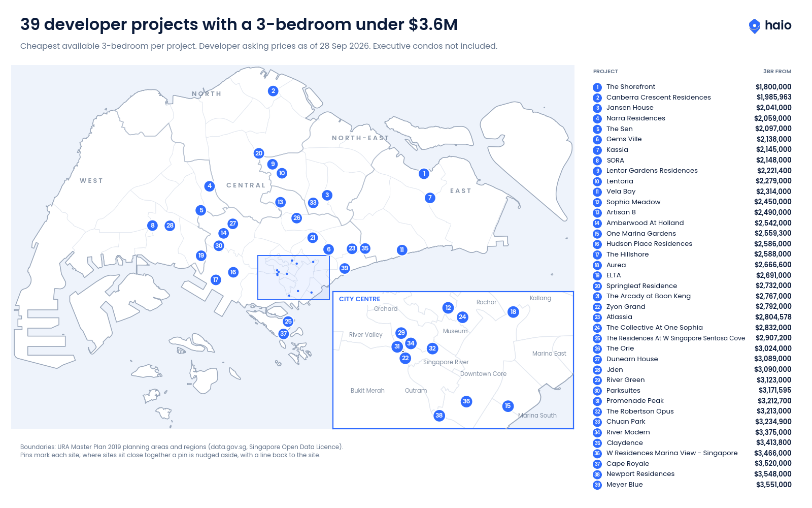Select pin 36 in the City Centre inset

[x=466, y=401]
